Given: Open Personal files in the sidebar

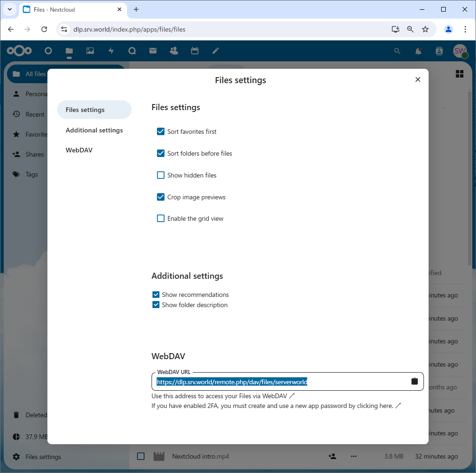Looking at the screenshot, I should pyautogui.click(x=30, y=94).
